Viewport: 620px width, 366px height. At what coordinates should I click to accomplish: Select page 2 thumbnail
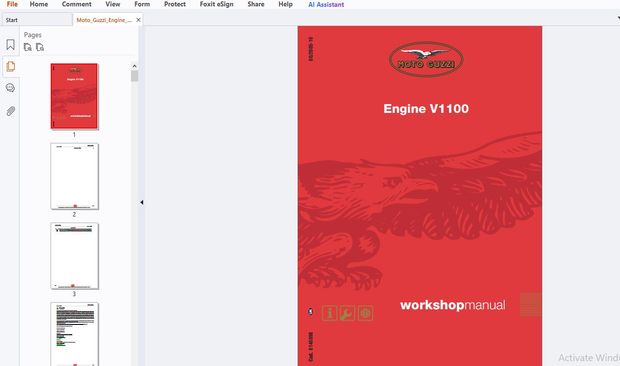74,176
